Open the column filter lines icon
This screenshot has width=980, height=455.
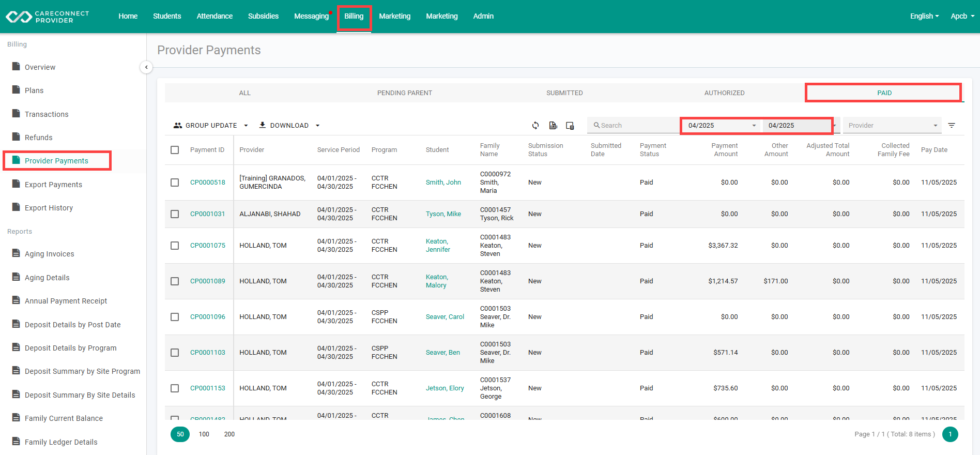(x=952, y=125)
